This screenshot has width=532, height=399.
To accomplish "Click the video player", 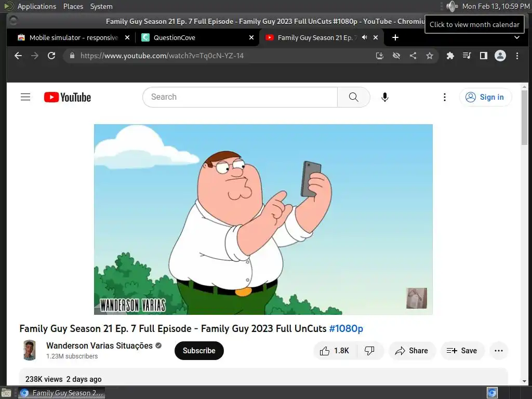I will click(x=263, y=219).
